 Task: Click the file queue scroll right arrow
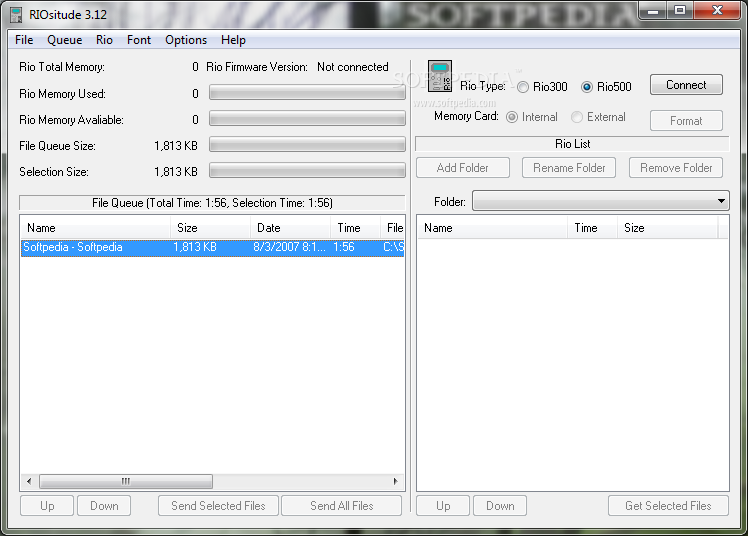click(395, 481)
